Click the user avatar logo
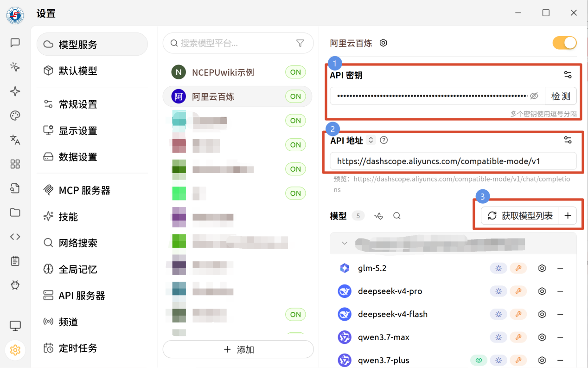588x368 pixels. click(15, 15)
